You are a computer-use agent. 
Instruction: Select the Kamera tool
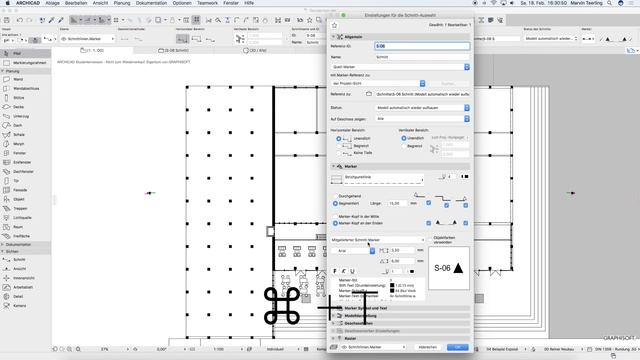pyautogui.click(x=25, y=306)
